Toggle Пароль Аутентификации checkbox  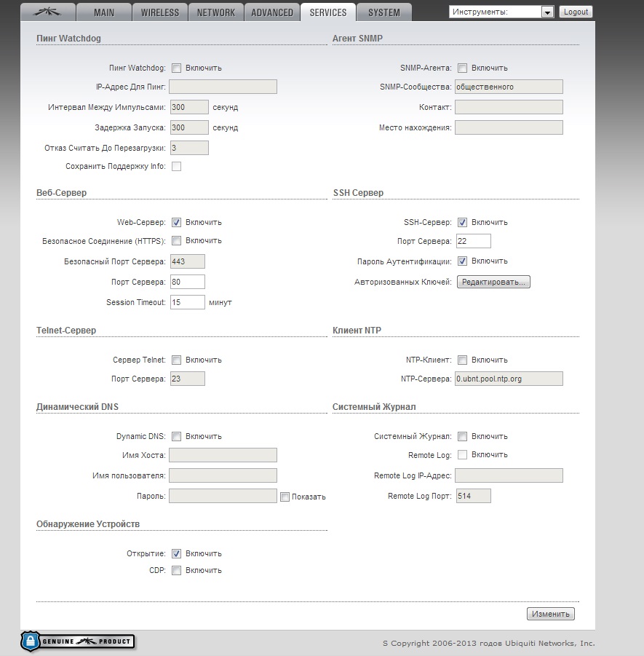pyautogui.click(x=462, y=261)
